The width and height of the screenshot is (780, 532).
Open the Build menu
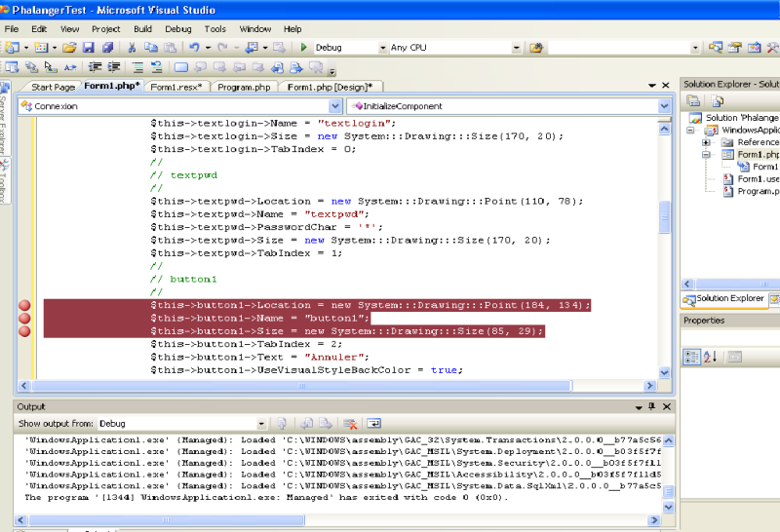(142, 29)
